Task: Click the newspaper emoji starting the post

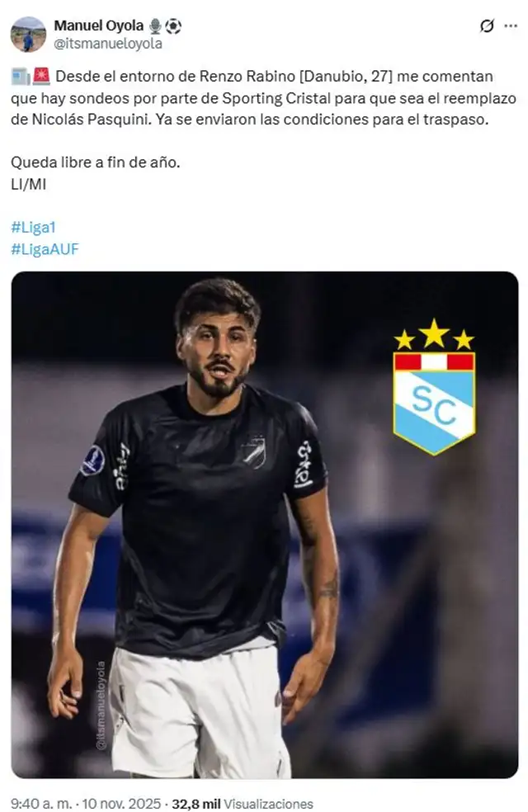Action: (x=21, y=76)
